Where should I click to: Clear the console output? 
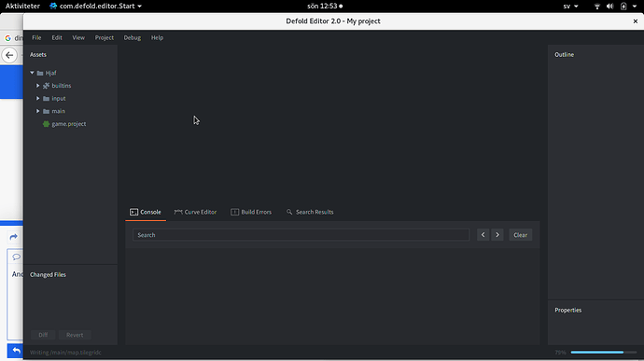coord(521,235)
